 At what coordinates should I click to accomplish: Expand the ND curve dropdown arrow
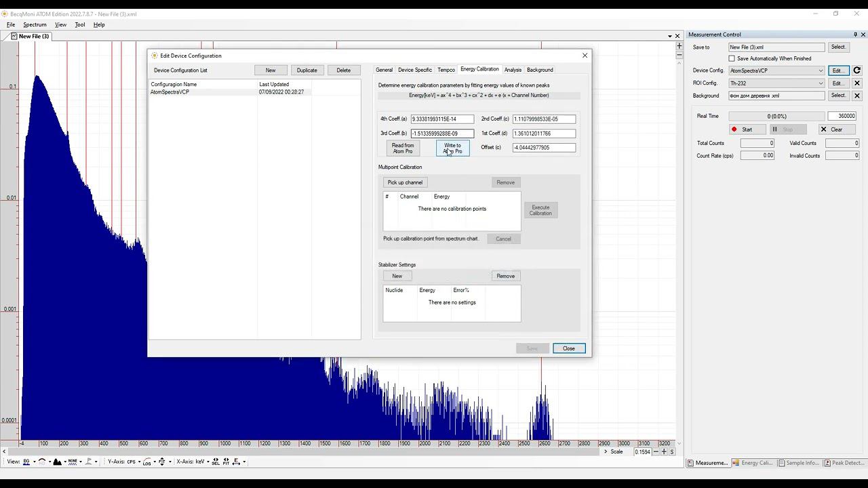coord(50,462)
